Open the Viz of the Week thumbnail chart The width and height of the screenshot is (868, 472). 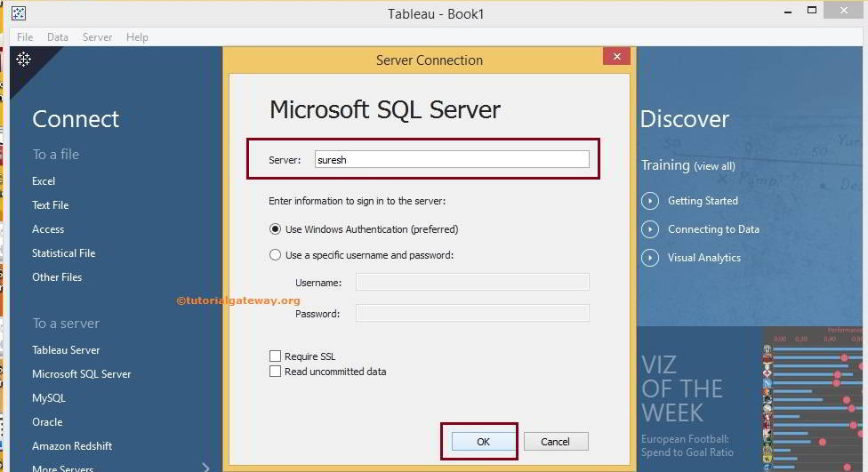point(813,399)
